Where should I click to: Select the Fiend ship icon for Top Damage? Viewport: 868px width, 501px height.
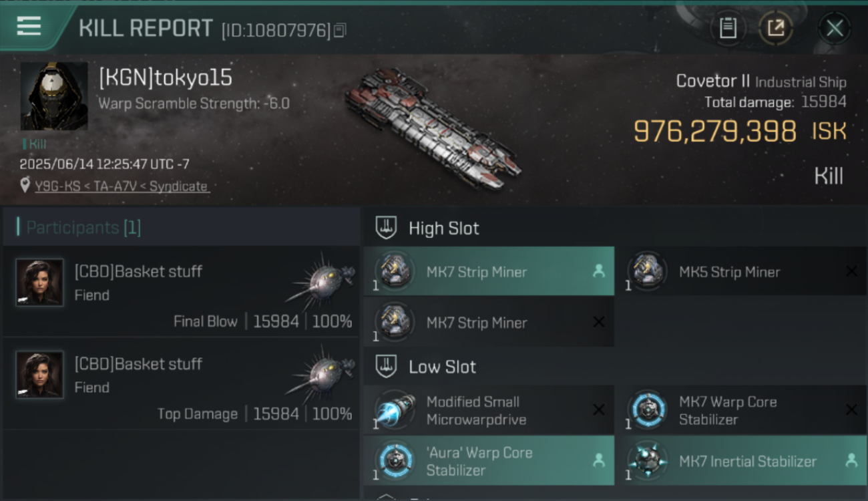click(x=322, y=373)
